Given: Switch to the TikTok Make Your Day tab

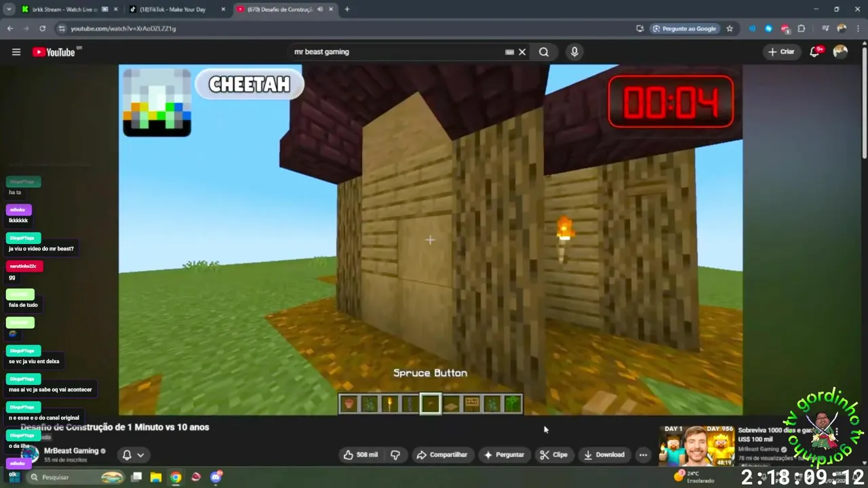Looking at the screenshot, I should click(x=172, y=9).
